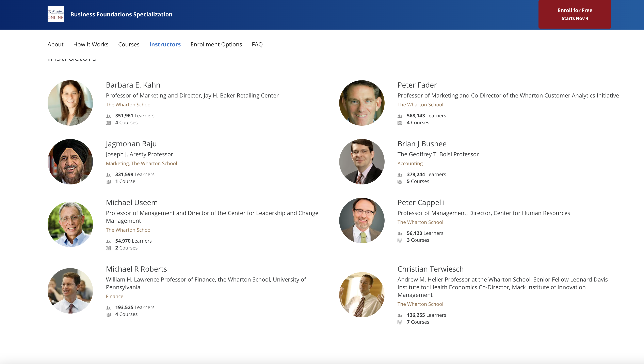Click learners icon beside Jagmohan Raju's 331,599 learners
The width and height of the screenshot is (644, 364).
[x=108, y=175]
